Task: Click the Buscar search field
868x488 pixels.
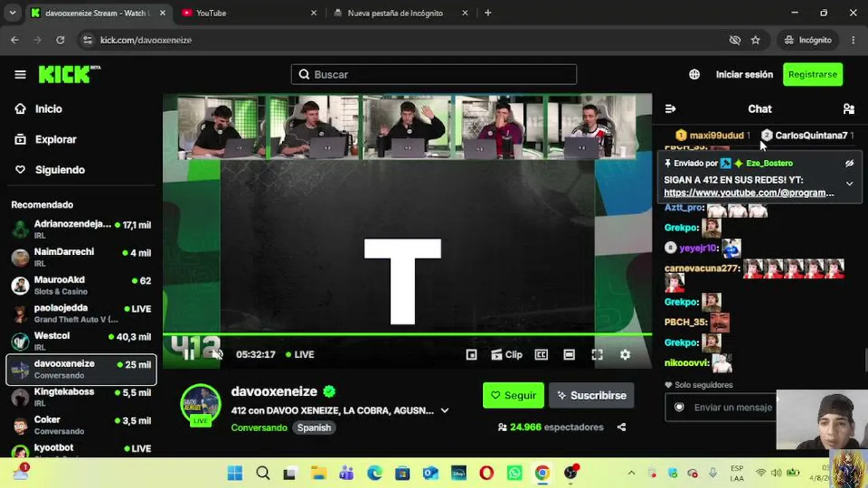Action: coord(434,75)
